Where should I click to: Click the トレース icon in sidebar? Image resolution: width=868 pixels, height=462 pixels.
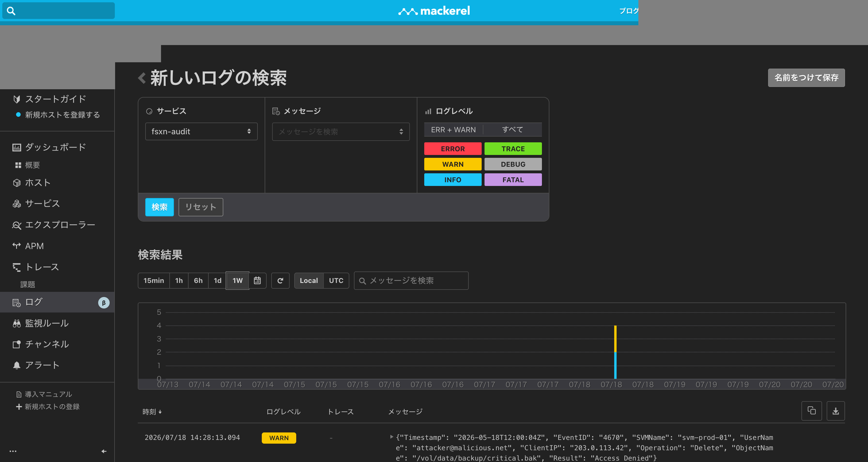click(x=17, y=267)
